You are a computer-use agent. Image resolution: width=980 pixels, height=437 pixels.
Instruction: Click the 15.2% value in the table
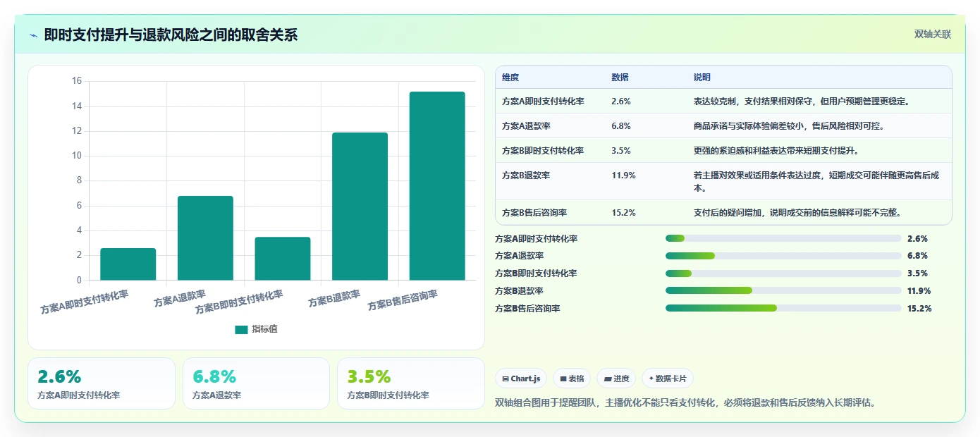click(x=623, y=213)
